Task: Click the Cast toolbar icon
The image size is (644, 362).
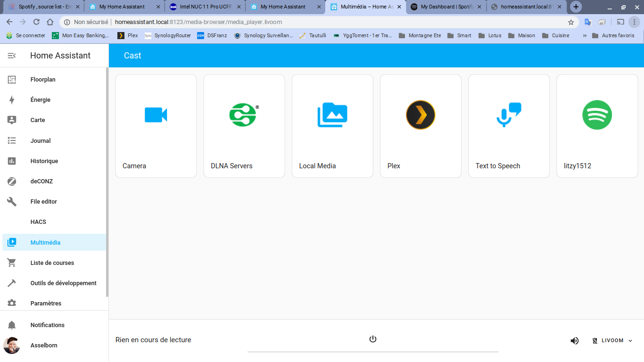Action: point(620,22)
